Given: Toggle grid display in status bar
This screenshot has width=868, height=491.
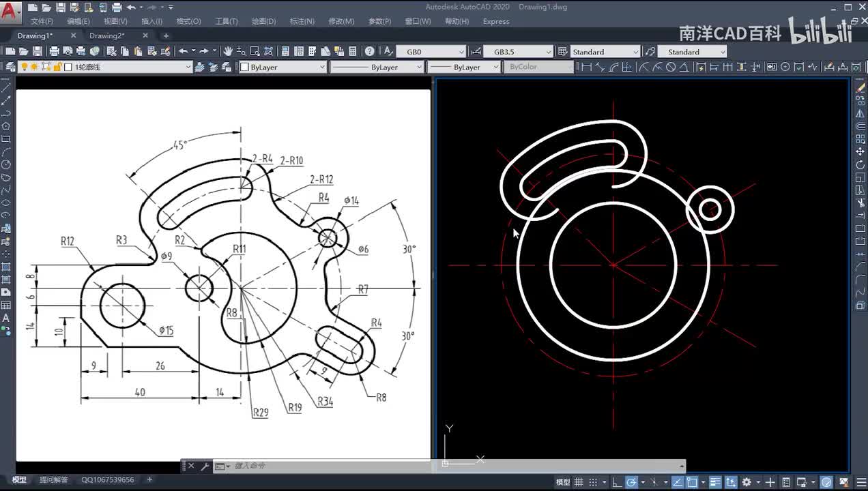Looking at the screenshot, I should pyautogui.click(x=579, y=482).
